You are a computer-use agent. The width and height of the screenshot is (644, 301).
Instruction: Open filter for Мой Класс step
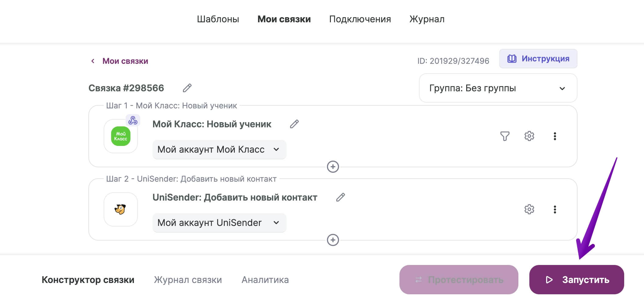coord(505,136)
